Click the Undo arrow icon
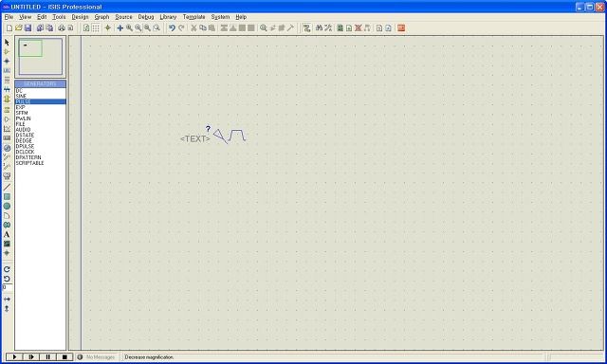 tap(172, 27)
